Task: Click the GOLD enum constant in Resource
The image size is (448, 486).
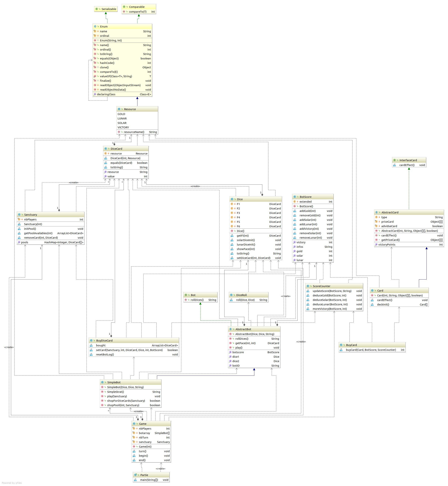Action: click(x=122, y=114)
